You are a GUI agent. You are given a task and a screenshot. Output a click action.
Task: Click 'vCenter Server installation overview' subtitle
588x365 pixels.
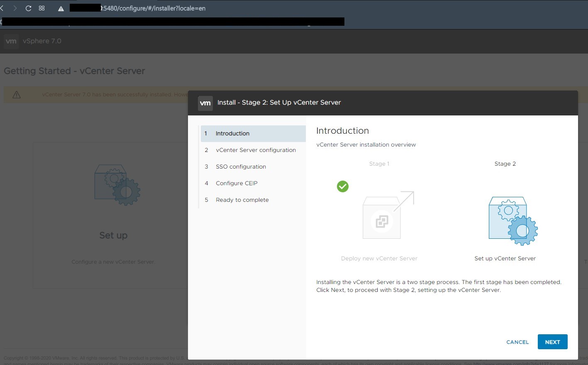tap(366, 145)
